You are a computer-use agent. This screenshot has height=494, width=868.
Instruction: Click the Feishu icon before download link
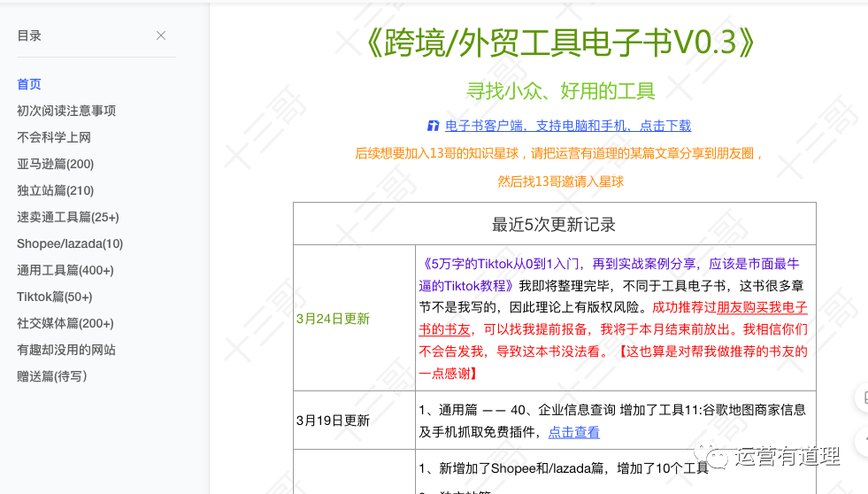click(434, 127)
